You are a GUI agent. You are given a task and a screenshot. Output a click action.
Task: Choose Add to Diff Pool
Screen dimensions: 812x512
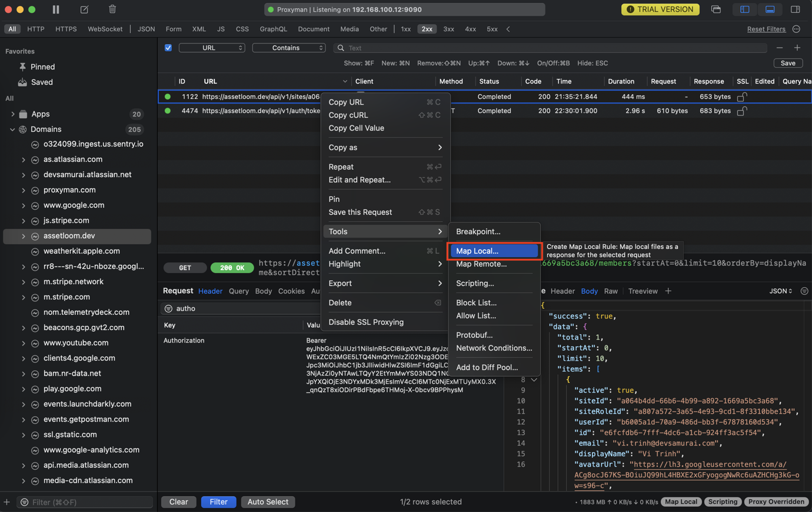tap(494, 367)
